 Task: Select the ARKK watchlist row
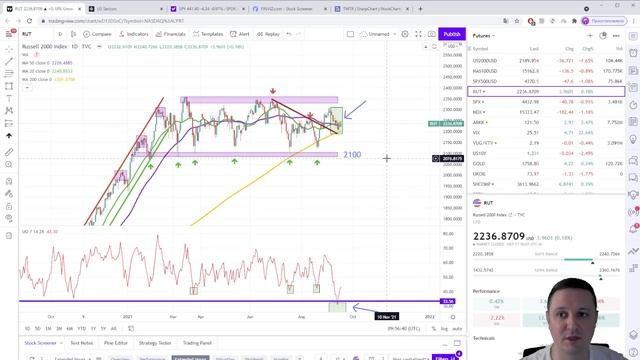click(546, 122)
